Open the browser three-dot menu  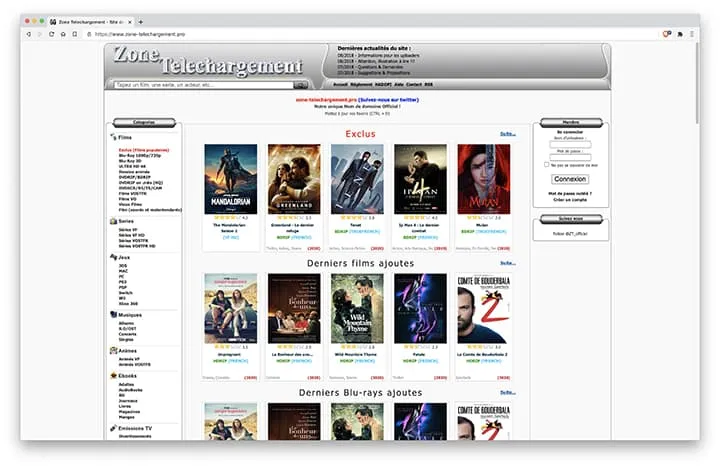(x=692, y=34)
